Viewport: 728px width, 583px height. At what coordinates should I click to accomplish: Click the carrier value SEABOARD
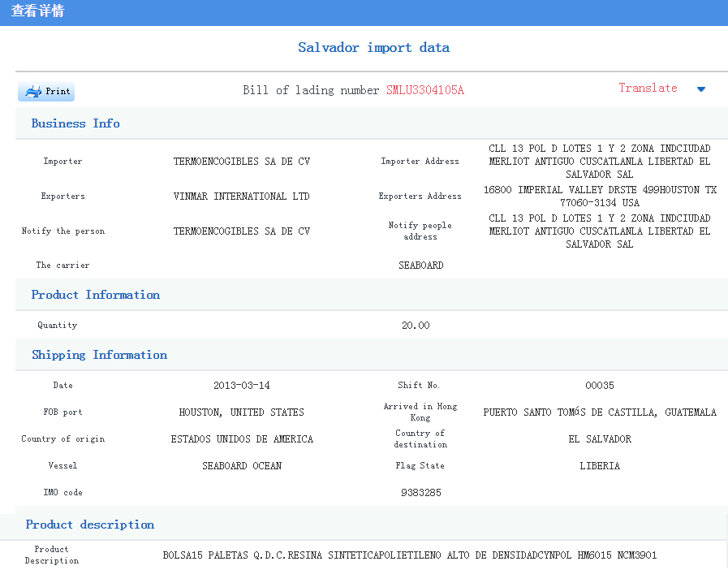click(x=420, y=266)
